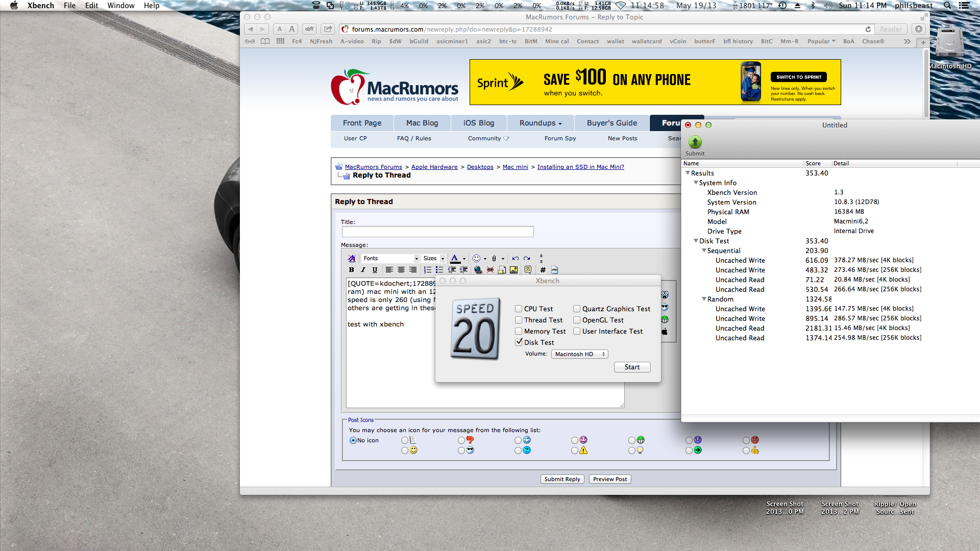Switch to the Mac Blog tab

coord(422,123)
